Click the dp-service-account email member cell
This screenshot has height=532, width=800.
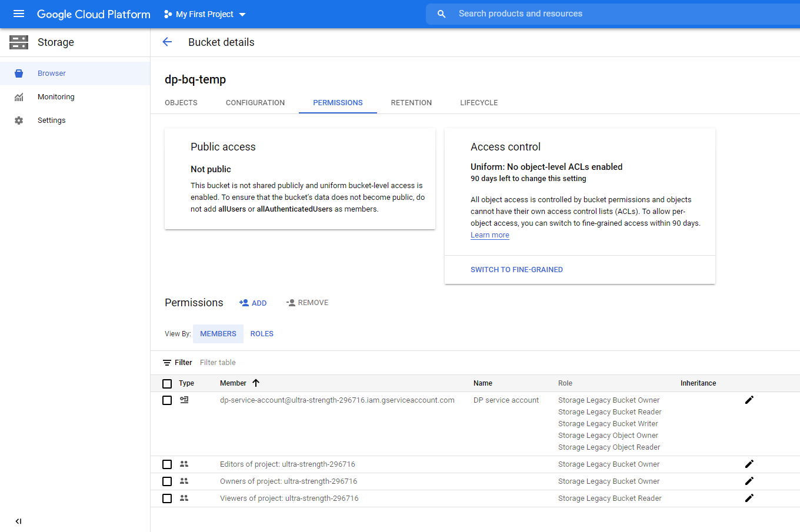pos(337,400)
